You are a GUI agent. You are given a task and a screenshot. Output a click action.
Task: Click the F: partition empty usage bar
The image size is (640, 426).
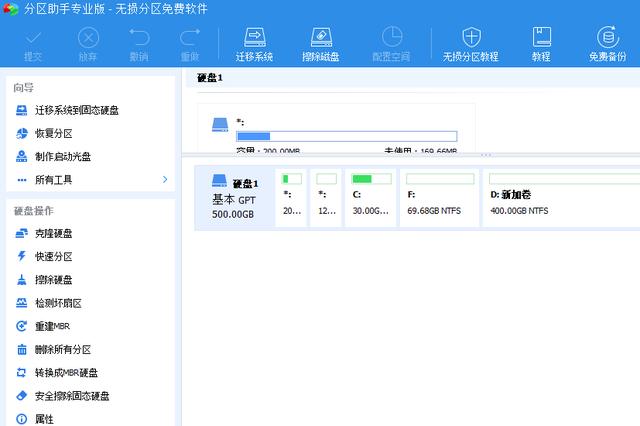440,179
